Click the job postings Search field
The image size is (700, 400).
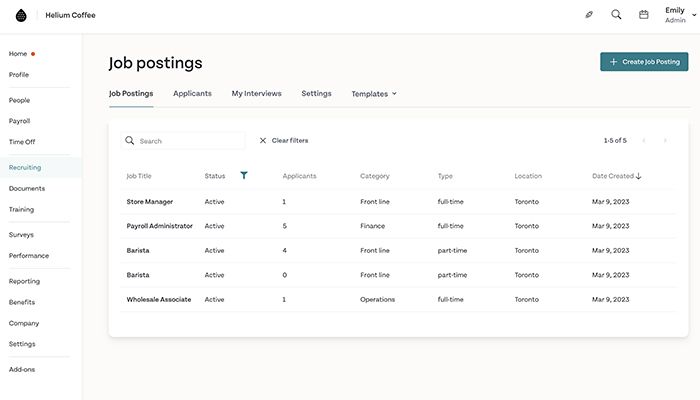tap(190, 141)
